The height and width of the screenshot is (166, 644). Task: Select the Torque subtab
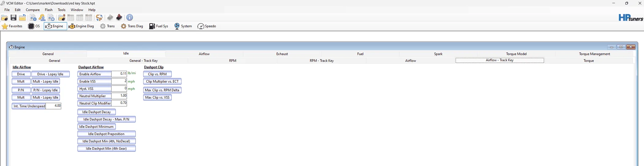click(x=589, y=61)
